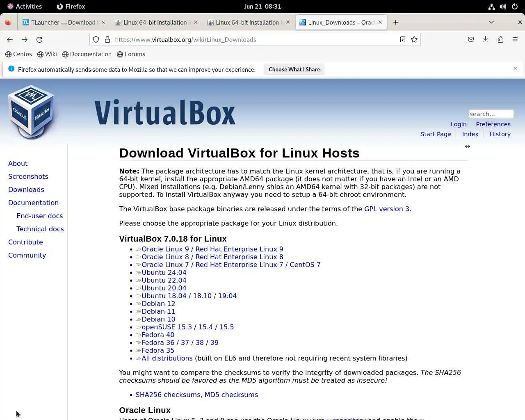Click the wiki search field

pyautogui.click(x=491, y=114)
